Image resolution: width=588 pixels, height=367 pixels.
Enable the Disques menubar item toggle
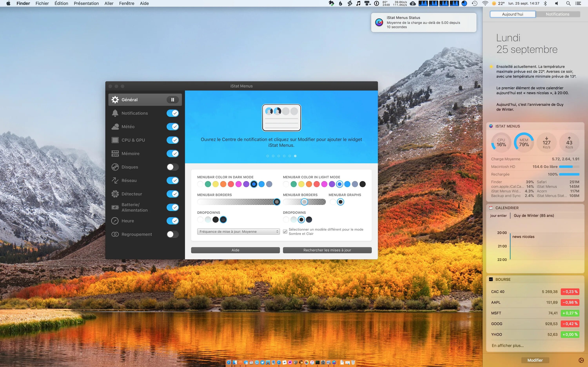(x=172, y=167)
